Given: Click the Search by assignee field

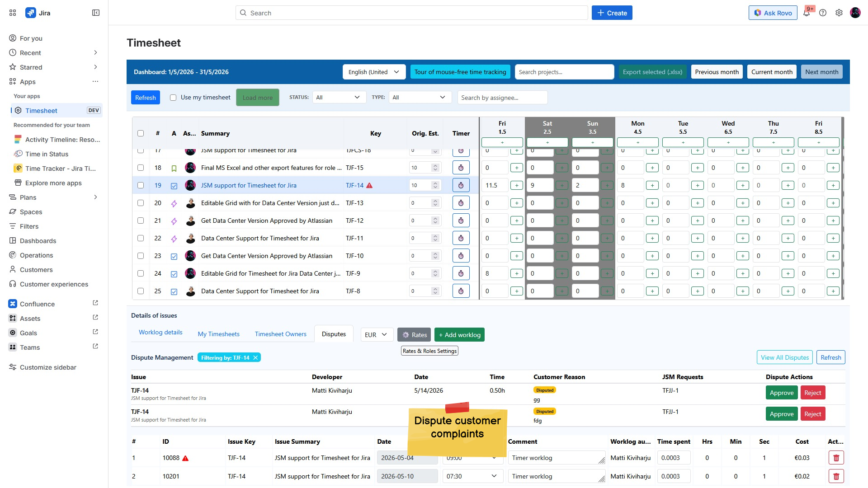Looking at the screenshot, I should pos(502,98).
